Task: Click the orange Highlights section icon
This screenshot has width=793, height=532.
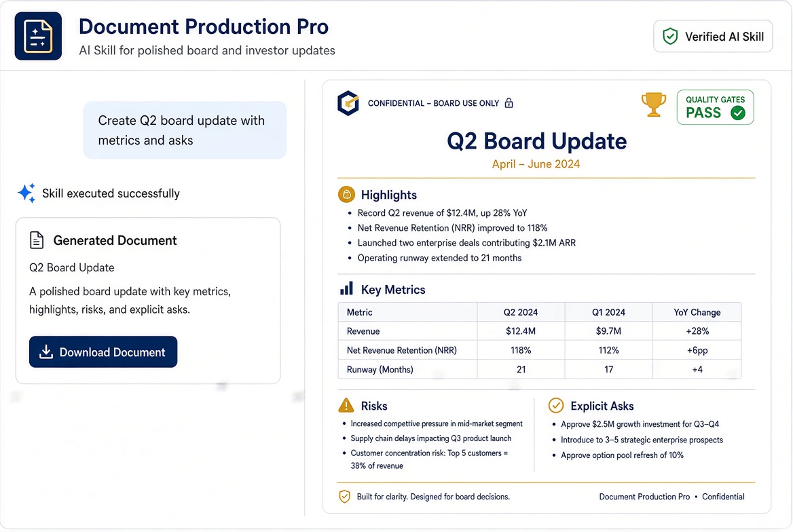Action: [346, 195]
